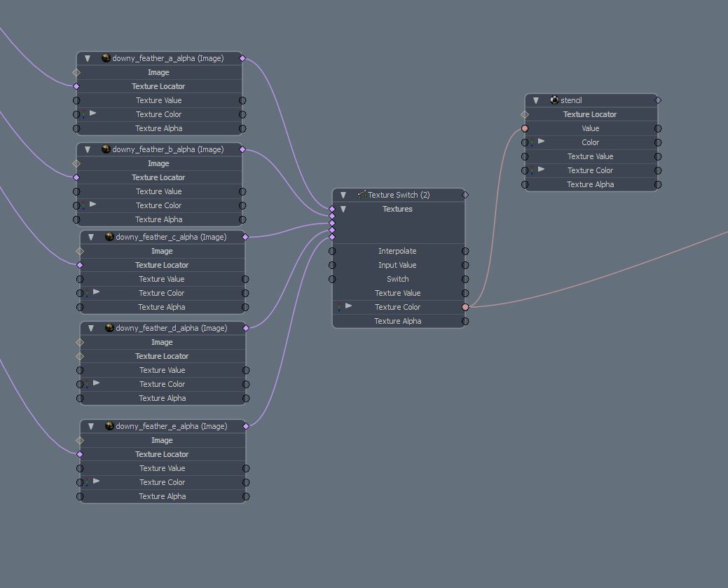Viewport: 728px width, 588px height.
Task: Select the downy_feather_e_alpha (Image) title
Action: coord(172,426)
